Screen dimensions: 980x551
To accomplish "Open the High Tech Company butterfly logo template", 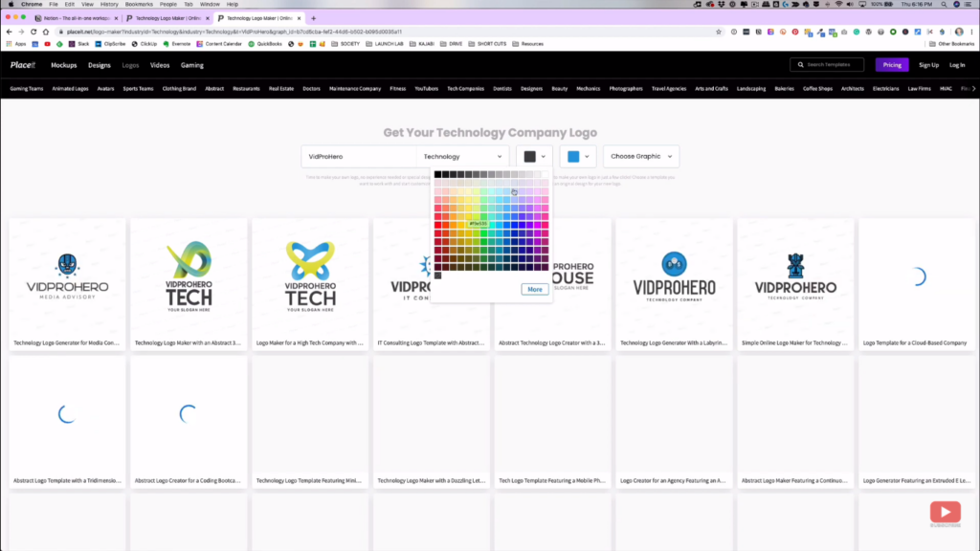I will (x=310, y=285).
